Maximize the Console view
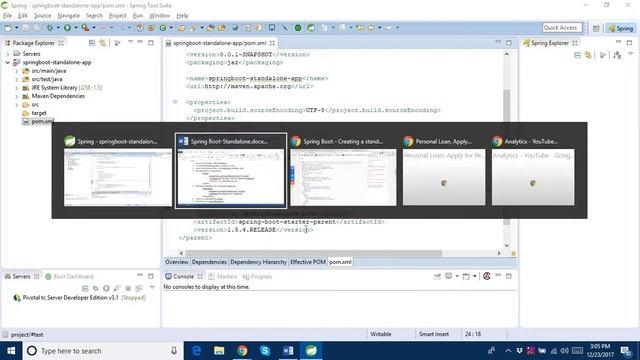Viewport: 640px width, 360px height. 509,276
